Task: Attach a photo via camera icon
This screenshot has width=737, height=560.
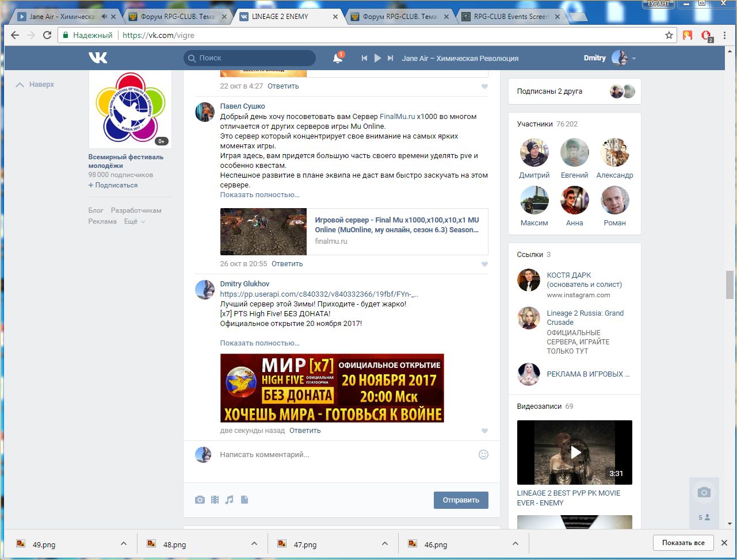Action: pos(200,500)
